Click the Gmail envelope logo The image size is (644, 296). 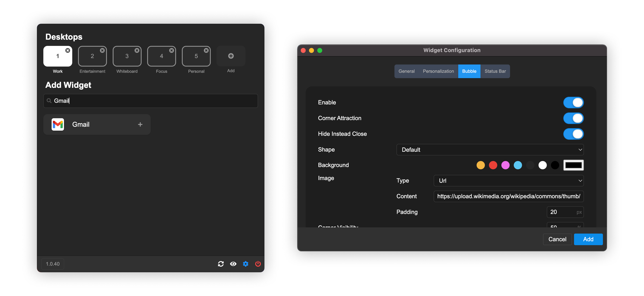click(x=58, y=124)
